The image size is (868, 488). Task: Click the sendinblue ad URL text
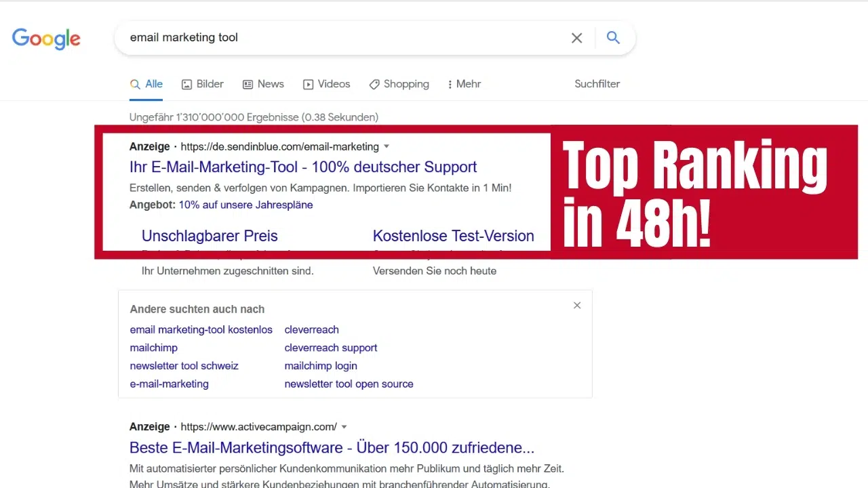280,146
